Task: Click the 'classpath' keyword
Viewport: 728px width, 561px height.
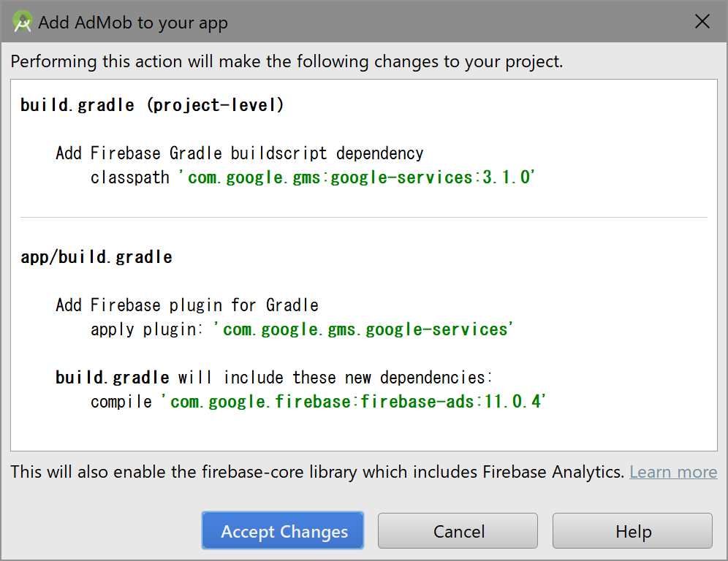Action: pyautogui.click(x=130, y=178)
